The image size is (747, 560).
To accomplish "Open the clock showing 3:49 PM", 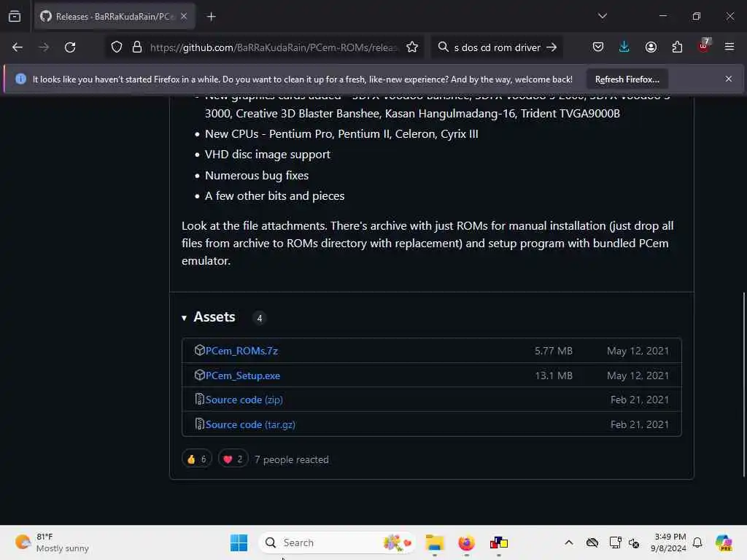I will click(669, 542).
